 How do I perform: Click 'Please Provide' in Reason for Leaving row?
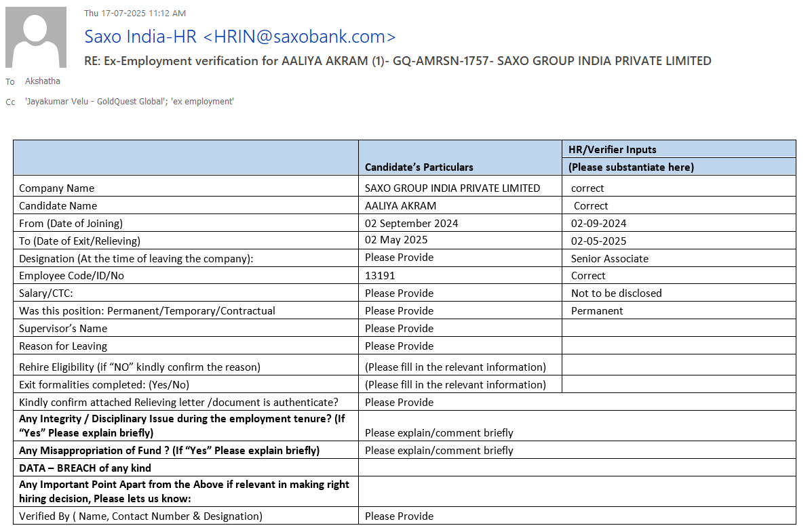(399, 346)
